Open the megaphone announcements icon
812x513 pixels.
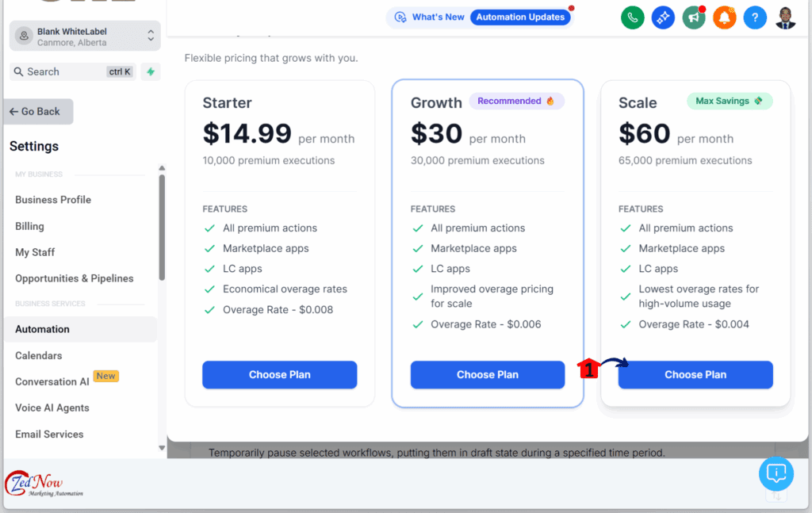point(694,17)
